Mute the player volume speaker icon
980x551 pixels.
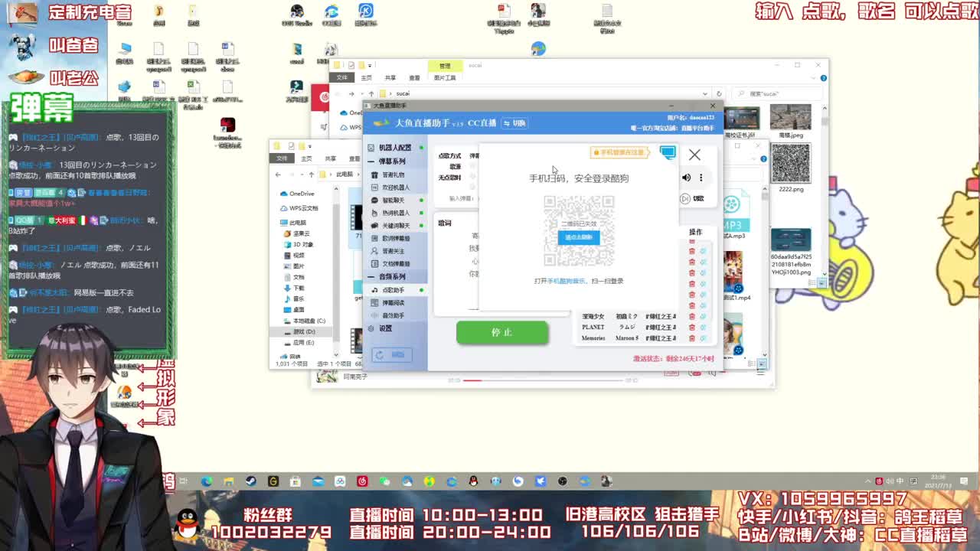686,178
